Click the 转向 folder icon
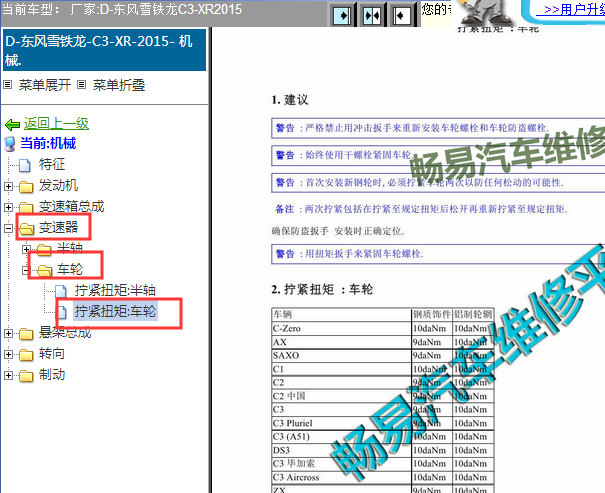This screenshot has height=493, width=605. point(26,355)
